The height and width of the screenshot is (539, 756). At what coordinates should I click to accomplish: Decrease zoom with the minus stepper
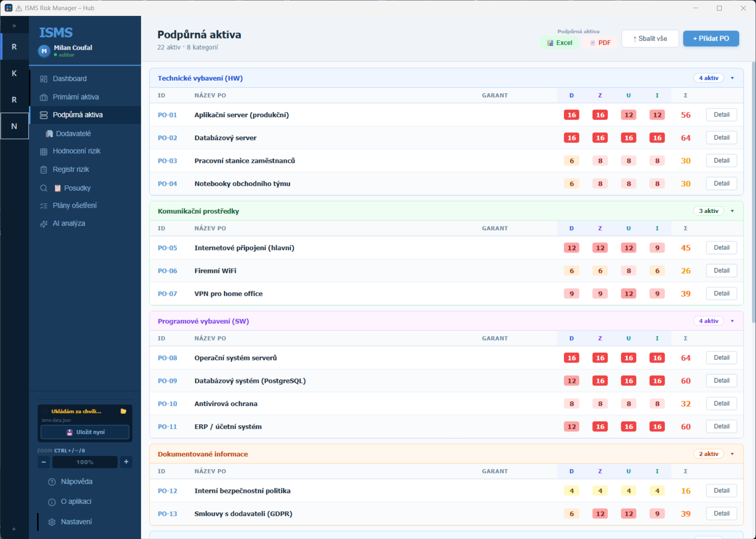coord(44,462)
